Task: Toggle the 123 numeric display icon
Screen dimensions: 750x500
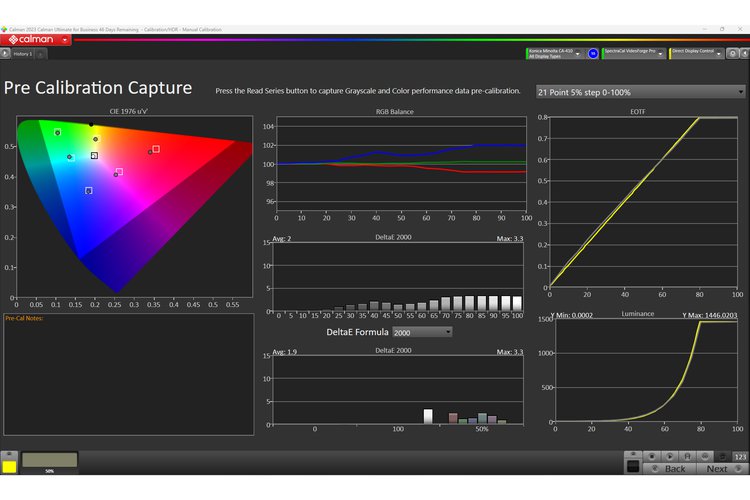Action: pyautogui.click(x=740, y=457)
